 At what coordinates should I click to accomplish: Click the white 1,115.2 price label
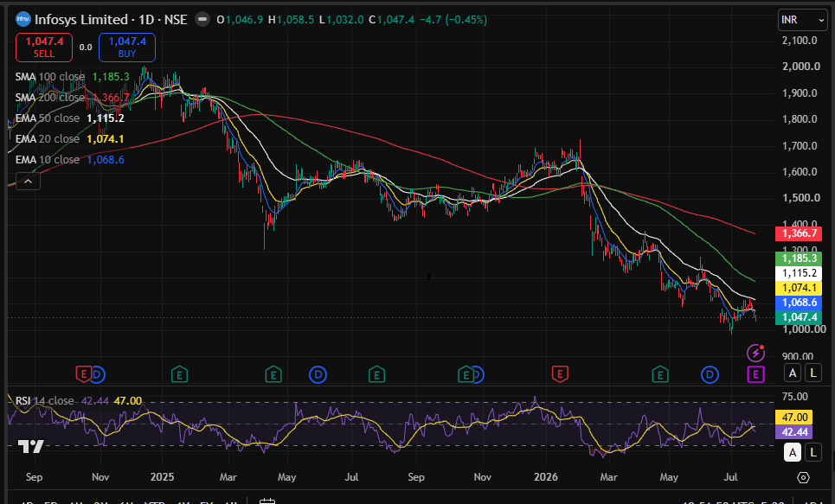[799, 273]
